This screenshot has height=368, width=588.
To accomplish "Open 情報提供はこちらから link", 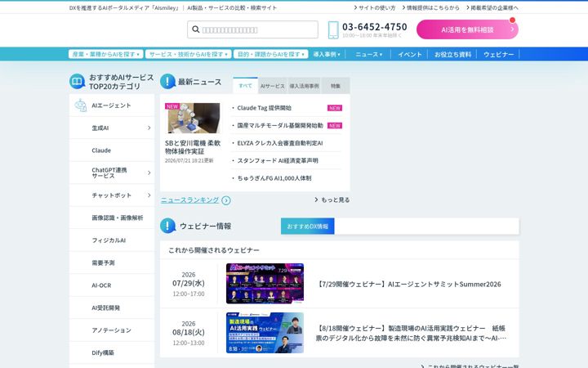I will [430, 7].
